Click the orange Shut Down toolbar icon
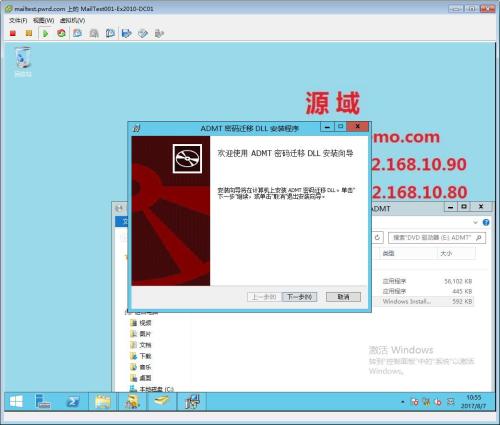This screenshot has width=500, height=425. 29,33
